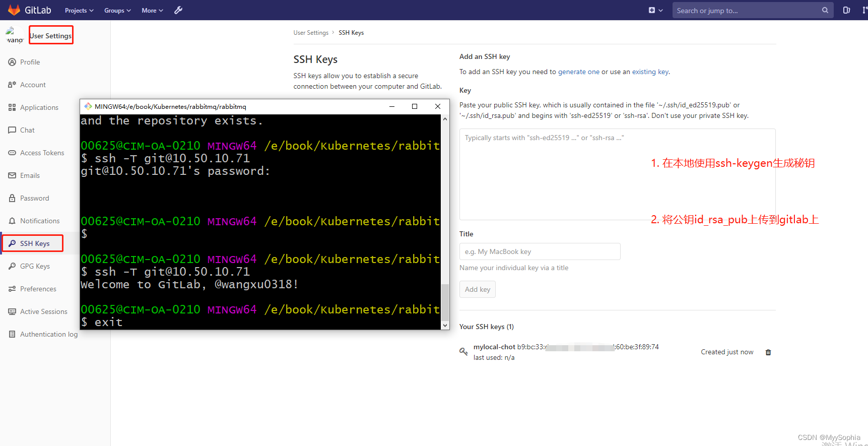Expand the Groups dropdown

click(117, 10)
